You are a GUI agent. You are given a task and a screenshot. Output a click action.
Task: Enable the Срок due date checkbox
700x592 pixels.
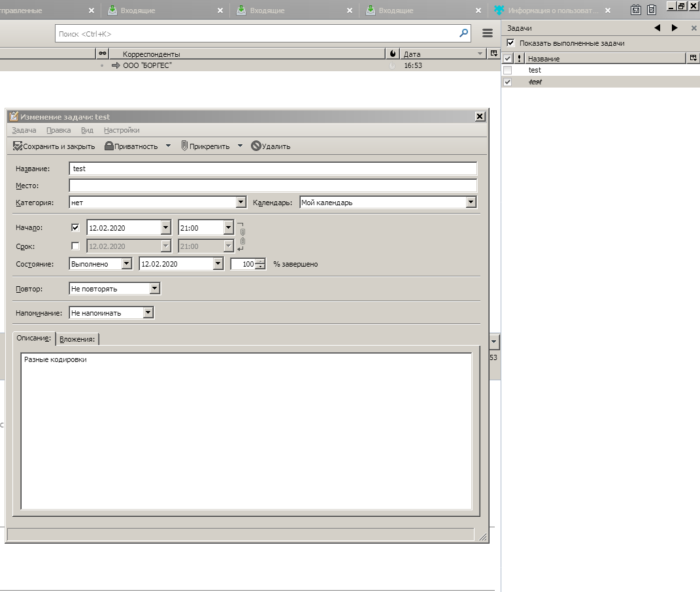tap(75, 246)
